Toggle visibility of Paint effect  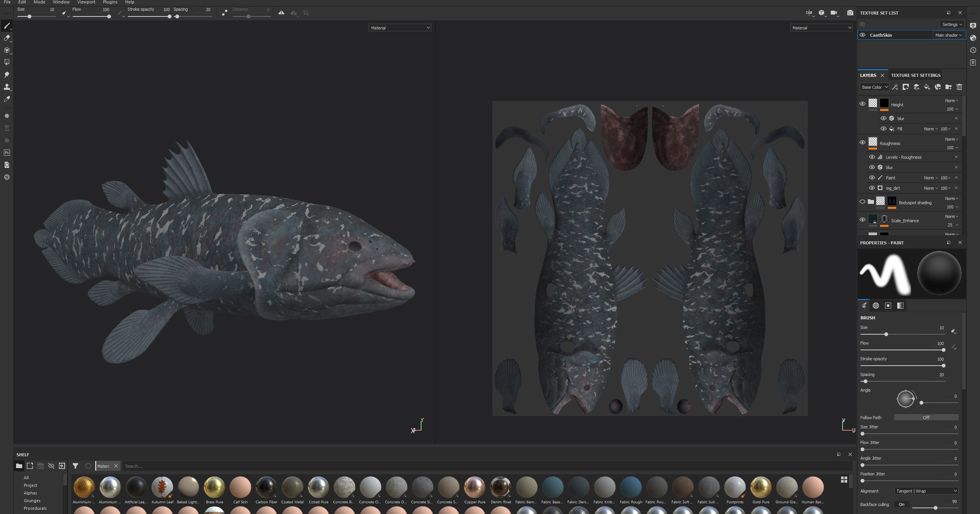pyautogui.click(x=872, y=178)
